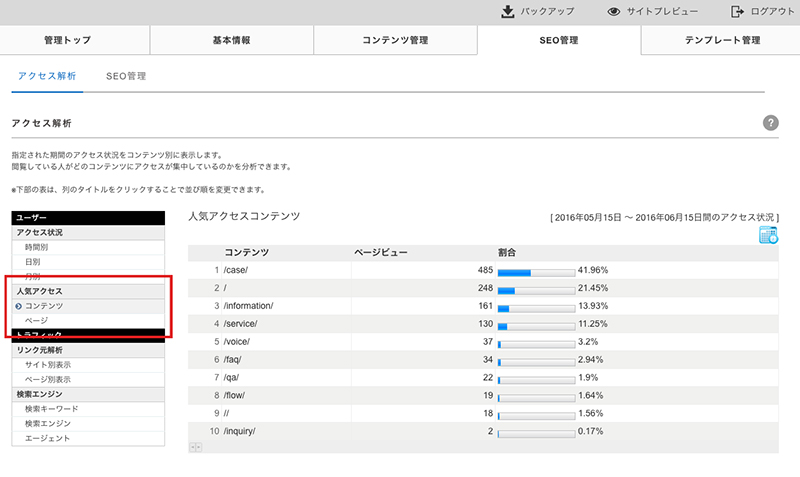Sort the table by ページビュー column
The width and height of the screenshot is (800, 477).
point(381,252)
